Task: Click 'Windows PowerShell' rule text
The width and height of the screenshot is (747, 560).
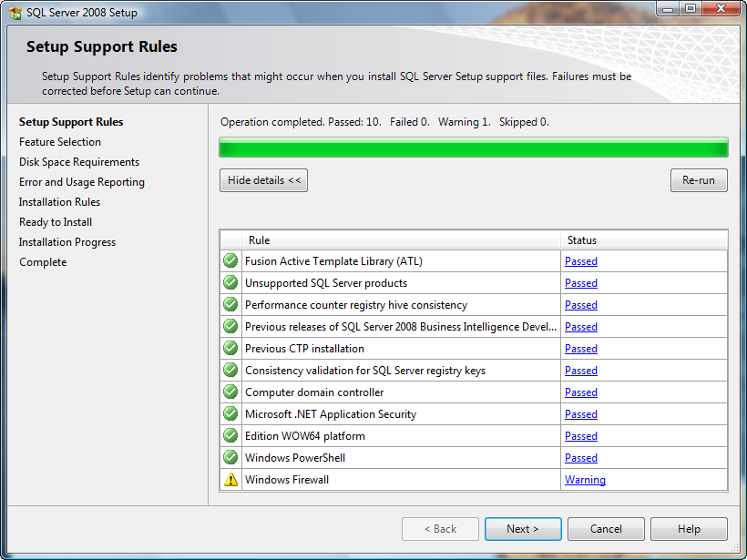Action: [295, 458]
